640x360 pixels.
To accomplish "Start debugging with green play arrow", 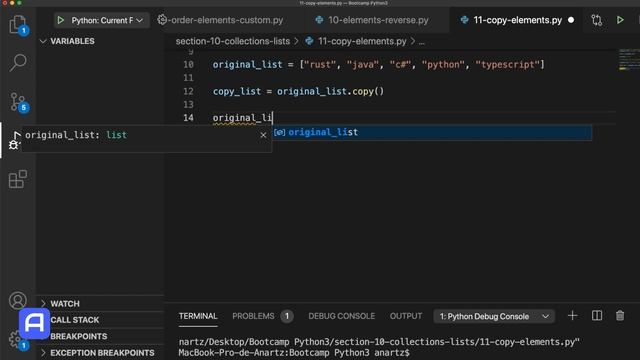I will pyautogui.click(x=60, y=20).
